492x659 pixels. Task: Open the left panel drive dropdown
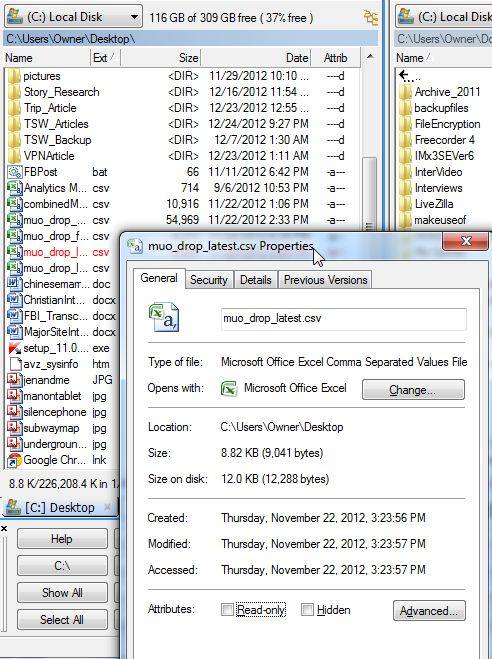(74, 17)
